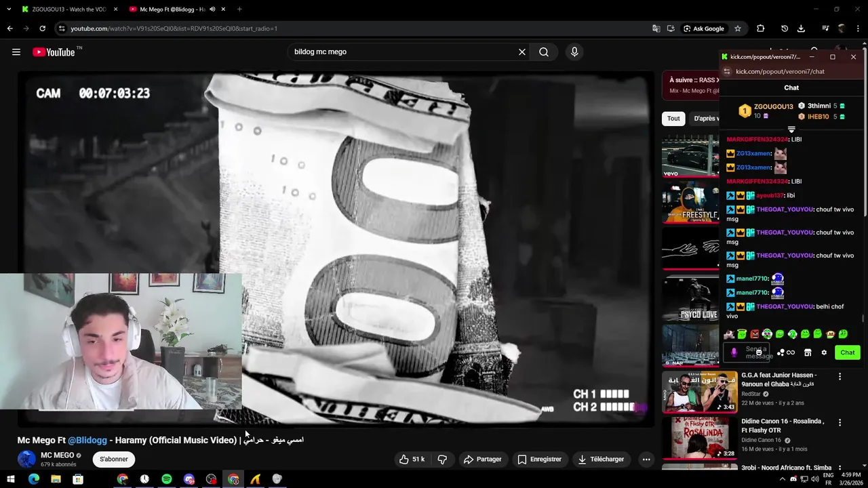The width and height of the screenshot is (868, 488).
Task: Open the Kick chat shop icon
Action: [808, 352]
